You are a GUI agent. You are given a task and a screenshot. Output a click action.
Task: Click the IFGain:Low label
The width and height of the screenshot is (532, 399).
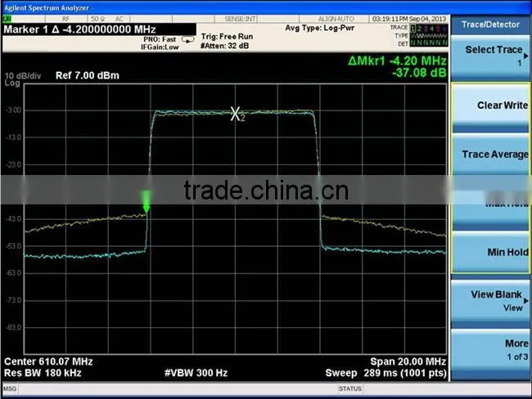[x=160, y=47]
